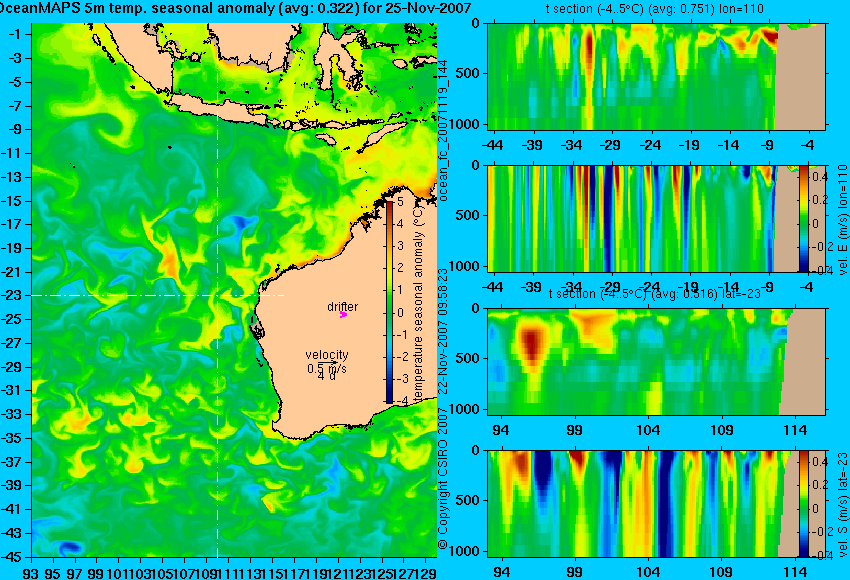Open the temperature section lon=110 plot

[x=656, y=76]
